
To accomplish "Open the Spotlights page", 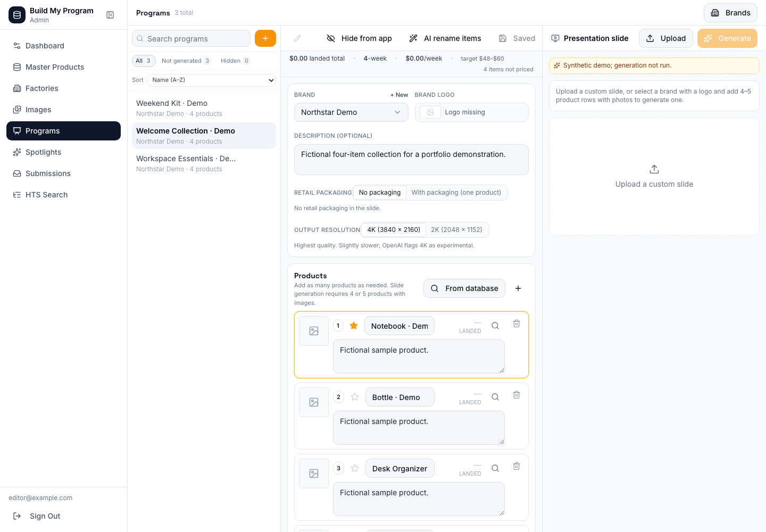I will (x=63, y=152).
